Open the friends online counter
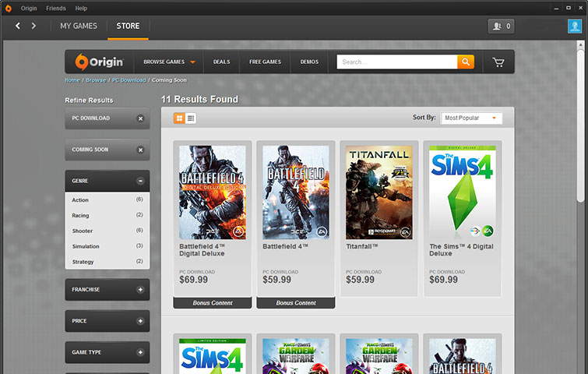The width and height of the screenshot is (588, 374). [501, 26]
